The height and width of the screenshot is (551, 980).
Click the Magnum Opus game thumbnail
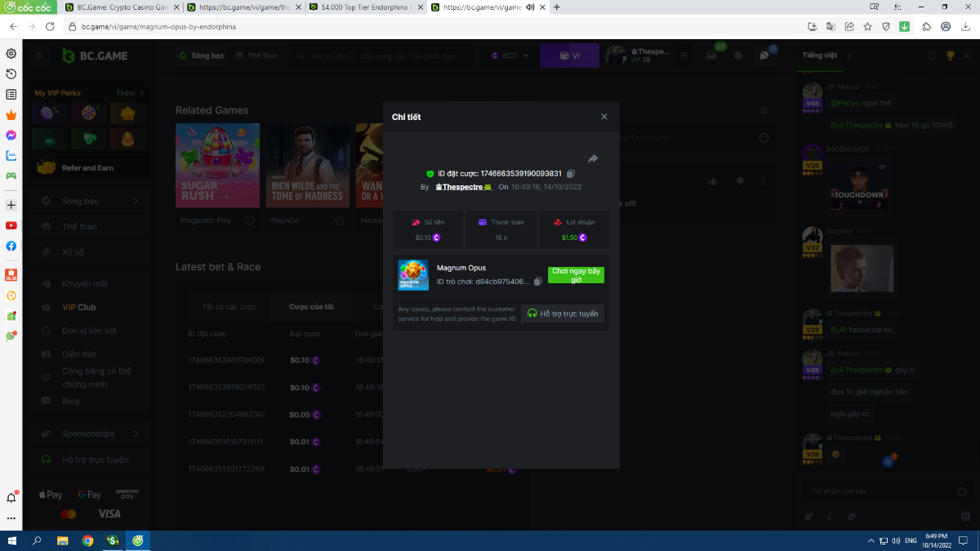pyautogui.click(x=413, y=275)
